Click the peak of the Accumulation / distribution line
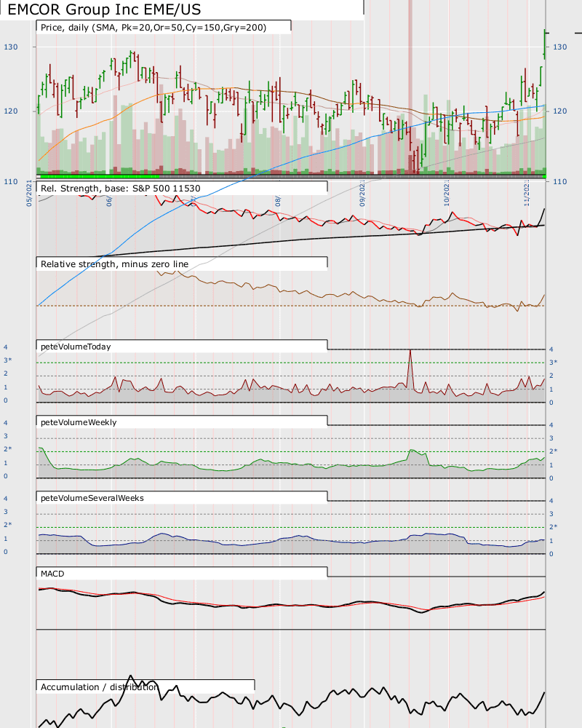 click(x=131, y=676)
